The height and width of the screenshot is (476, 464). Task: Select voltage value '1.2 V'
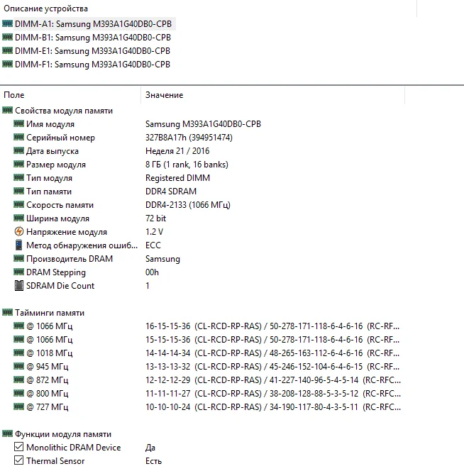click(x=154, y=232)
